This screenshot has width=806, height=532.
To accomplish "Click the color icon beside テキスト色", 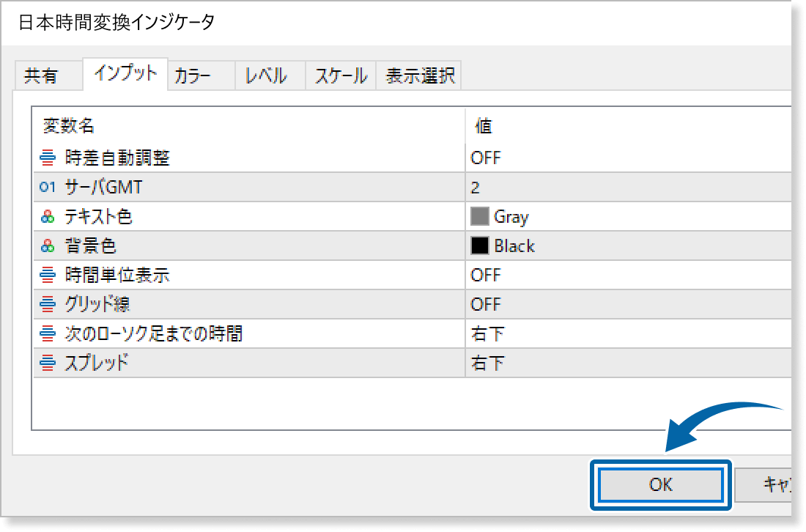I will [x=48, y=217].
